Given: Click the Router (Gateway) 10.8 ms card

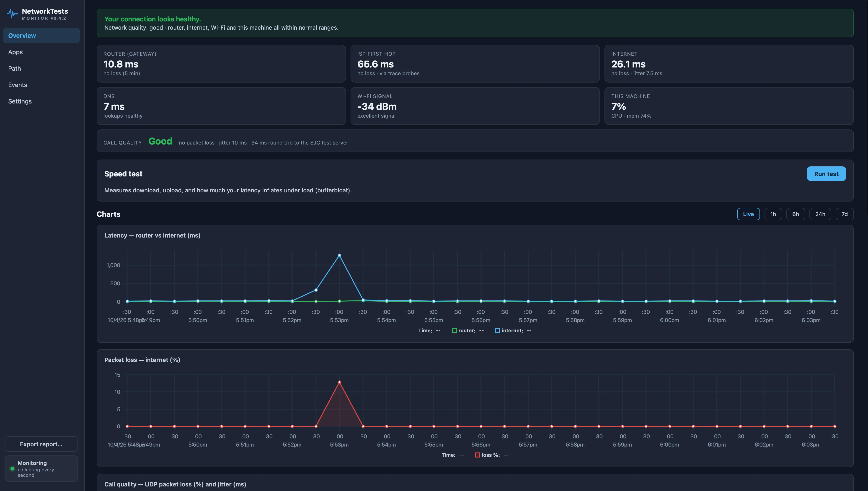Looking at the screenshot, I should coord(221,64).
